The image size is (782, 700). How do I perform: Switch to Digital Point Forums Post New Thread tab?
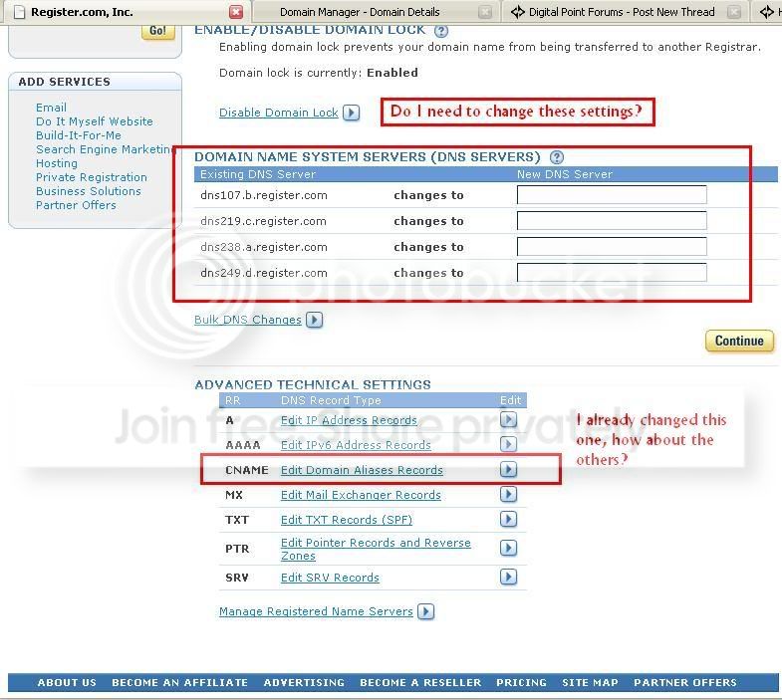[x=625, y=12]
